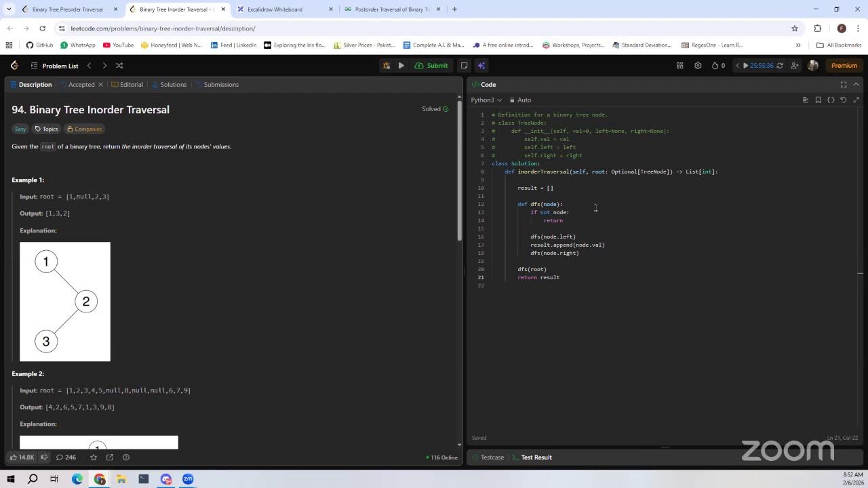Screen dimensions: 868x488
Task: Show more bookmarks chevron
Action: pos(798,45)
